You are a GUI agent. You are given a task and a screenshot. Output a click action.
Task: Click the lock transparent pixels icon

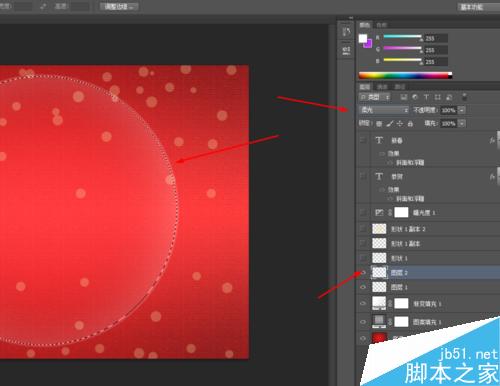tap(379, 124)
